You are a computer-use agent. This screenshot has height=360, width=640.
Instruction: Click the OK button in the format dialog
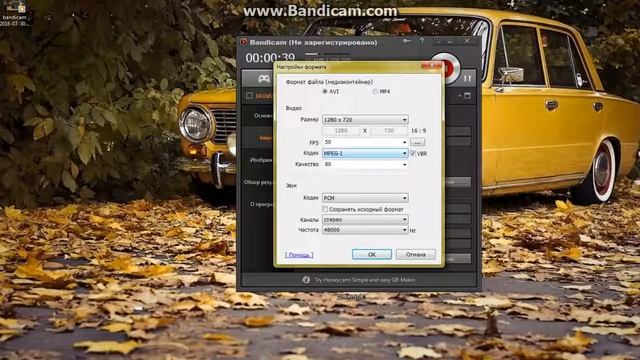point(372,254)
